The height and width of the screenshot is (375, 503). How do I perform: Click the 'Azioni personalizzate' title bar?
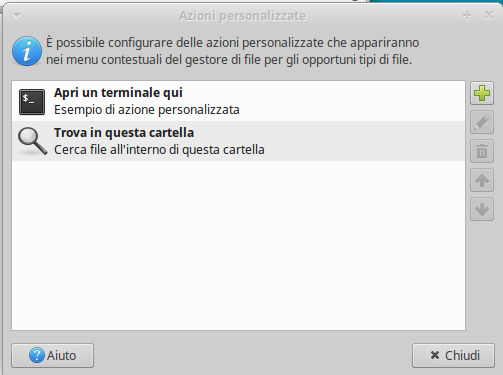tap(242, 16)
